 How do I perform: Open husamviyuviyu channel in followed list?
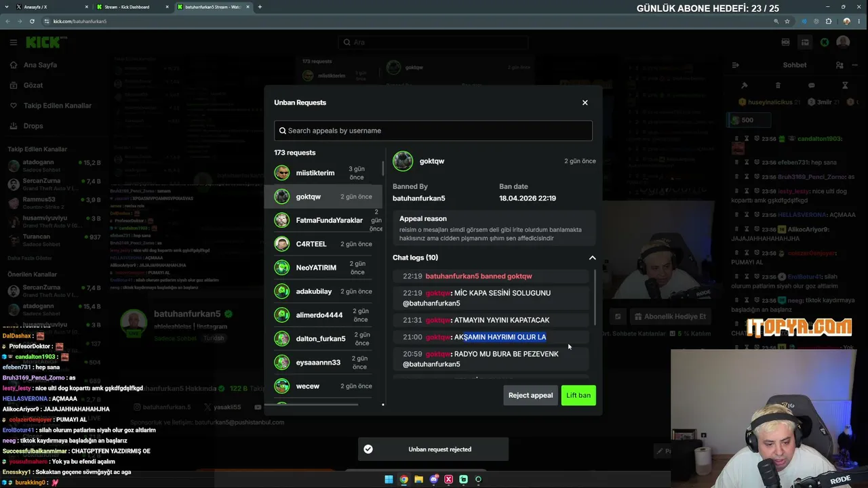click(x=53, y=222)
